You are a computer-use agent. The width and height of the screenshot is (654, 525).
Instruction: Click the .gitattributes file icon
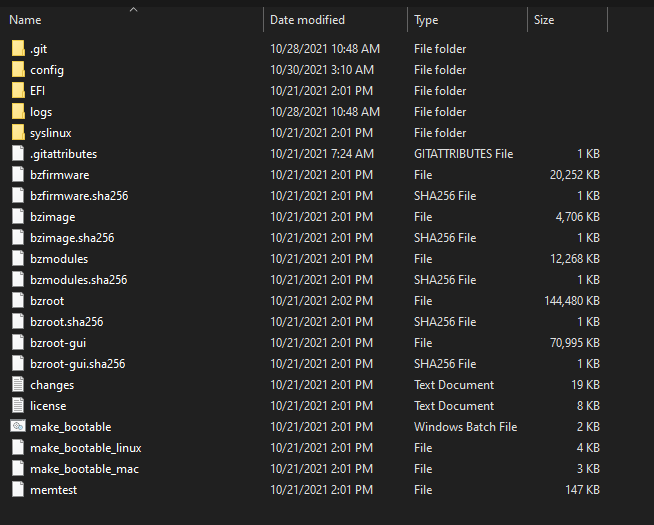coord(18,153)
